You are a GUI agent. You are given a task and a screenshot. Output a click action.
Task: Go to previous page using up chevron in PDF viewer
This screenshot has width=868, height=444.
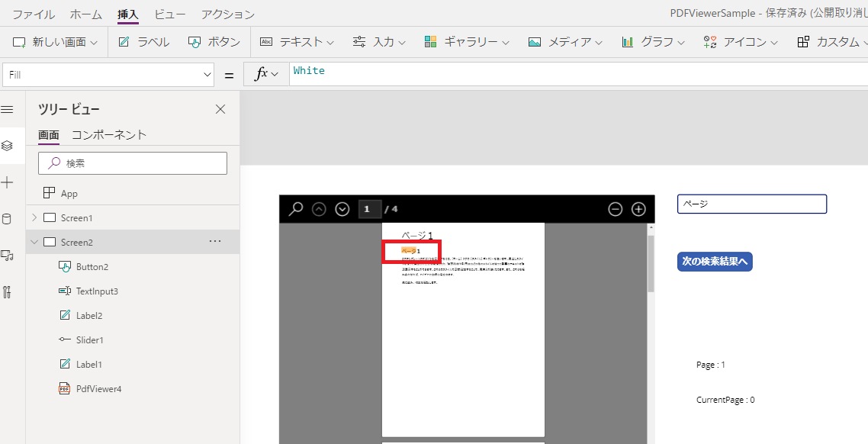click(x=319, y=208)
